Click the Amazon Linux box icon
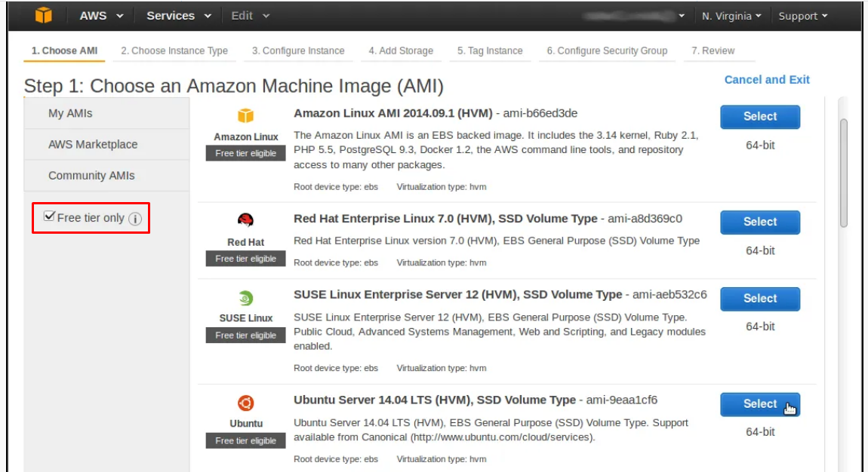Viewport: 868px width, 472px height. 246,115
